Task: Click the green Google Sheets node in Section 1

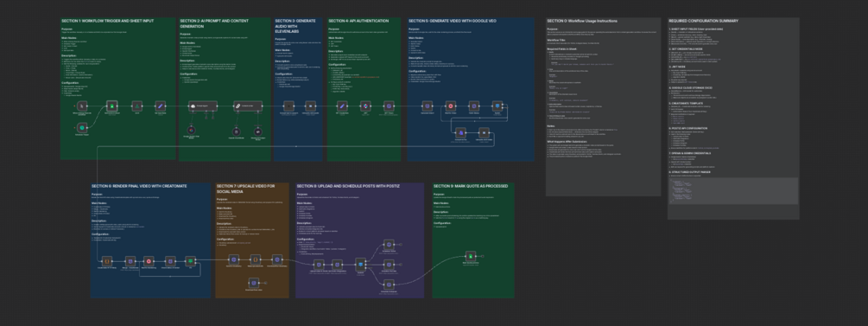Action: coord(112,105)
